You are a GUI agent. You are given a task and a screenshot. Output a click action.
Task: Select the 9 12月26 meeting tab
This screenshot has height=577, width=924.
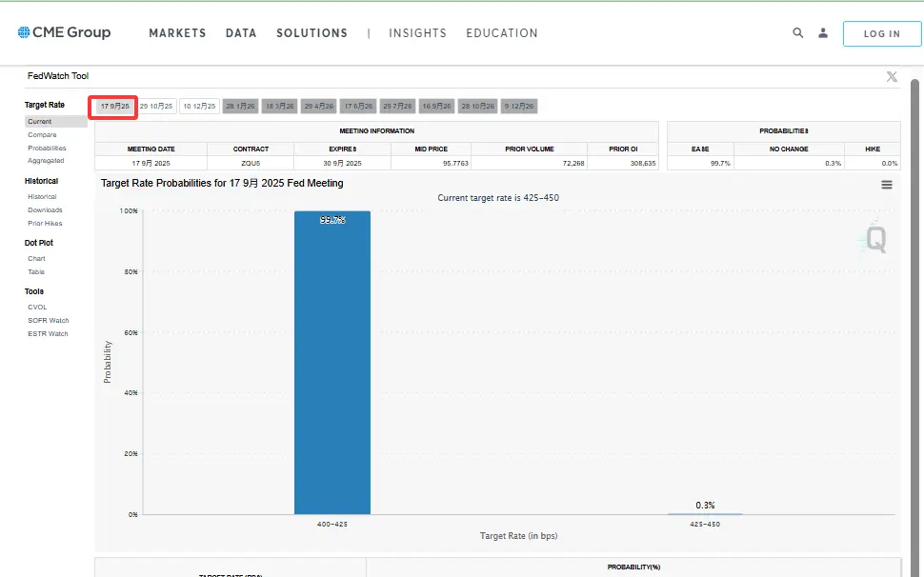pyautogui.click(x=519, y=107)
